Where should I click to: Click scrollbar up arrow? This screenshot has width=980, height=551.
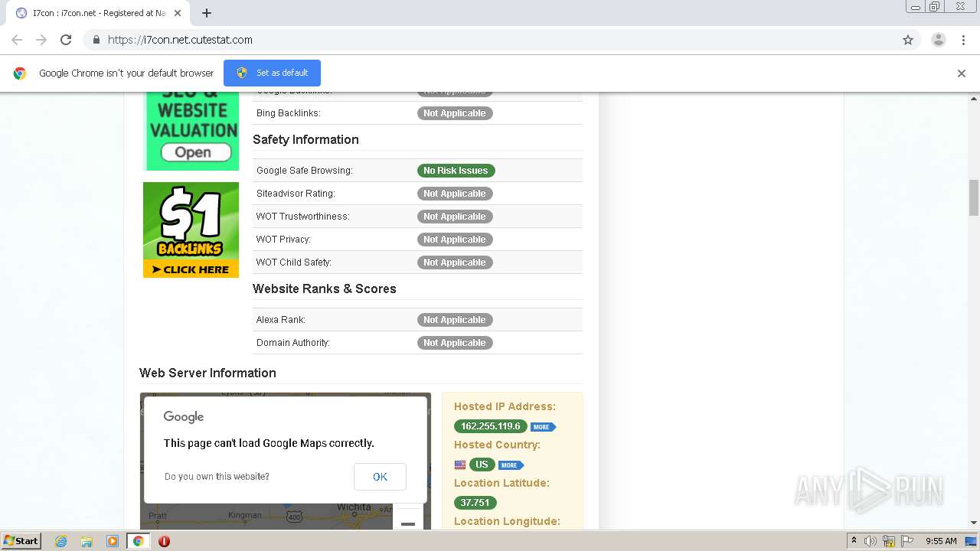(x=974, y=98)
